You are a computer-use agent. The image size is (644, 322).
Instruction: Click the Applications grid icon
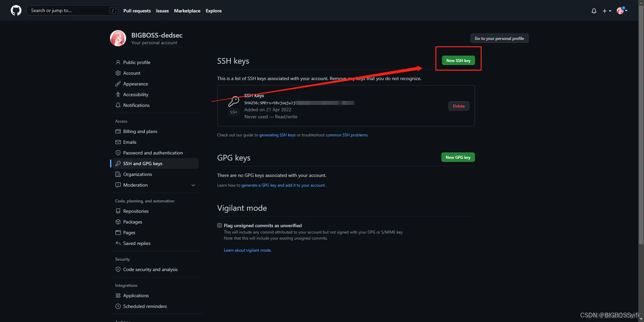click(x=118, y=296)
